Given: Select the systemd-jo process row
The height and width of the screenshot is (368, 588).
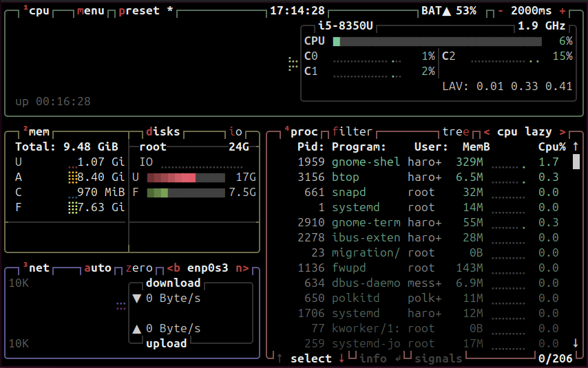Looking at the screenshot, I should point(428,343).
